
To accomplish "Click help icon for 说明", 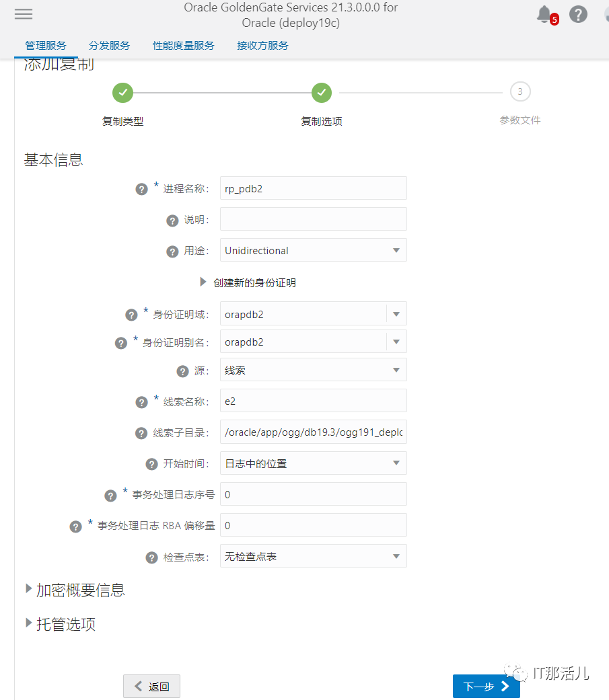I will (172, 221).
